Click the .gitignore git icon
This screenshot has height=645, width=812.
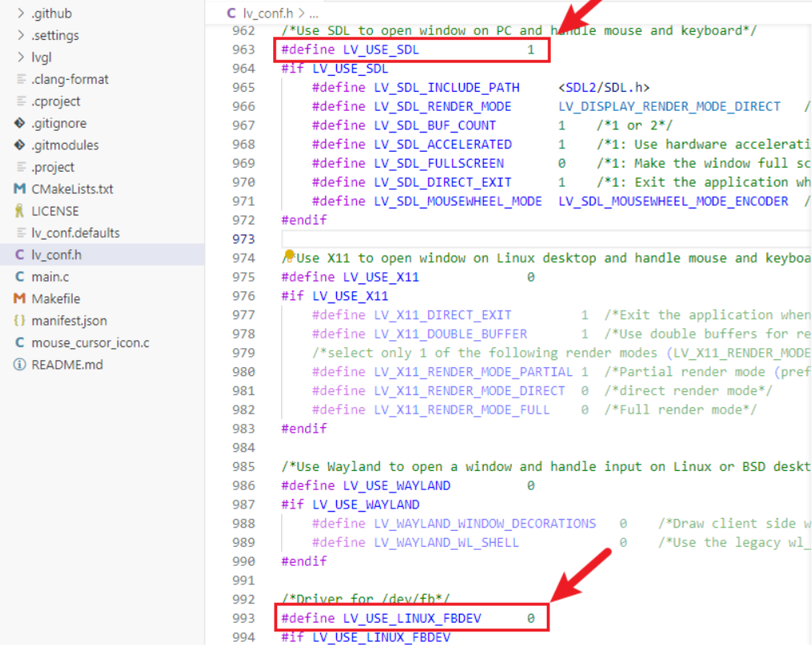tap(20, 123)
